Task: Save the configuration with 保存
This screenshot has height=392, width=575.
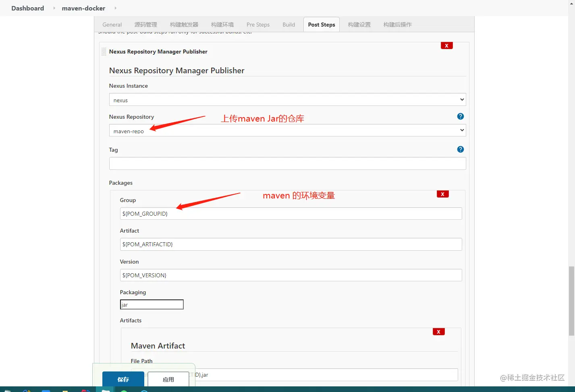Action: pos(123,380)
